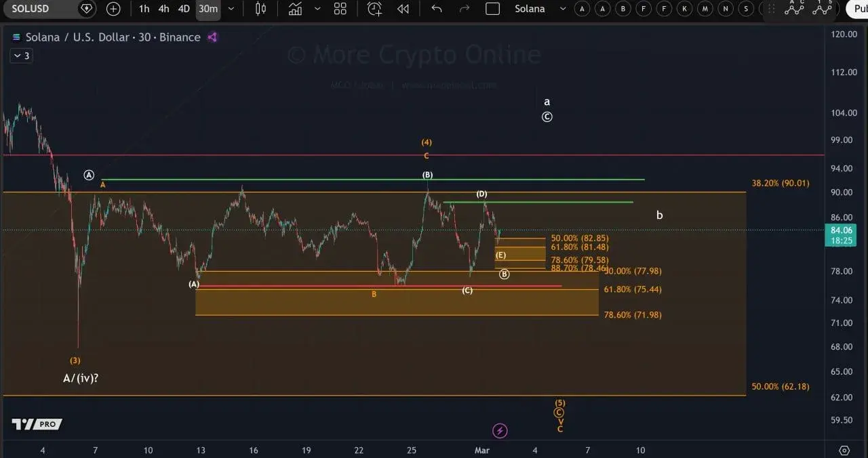Click the TradingView PRO logo
This screenshot has width=868, height=458.
[35, 425]
